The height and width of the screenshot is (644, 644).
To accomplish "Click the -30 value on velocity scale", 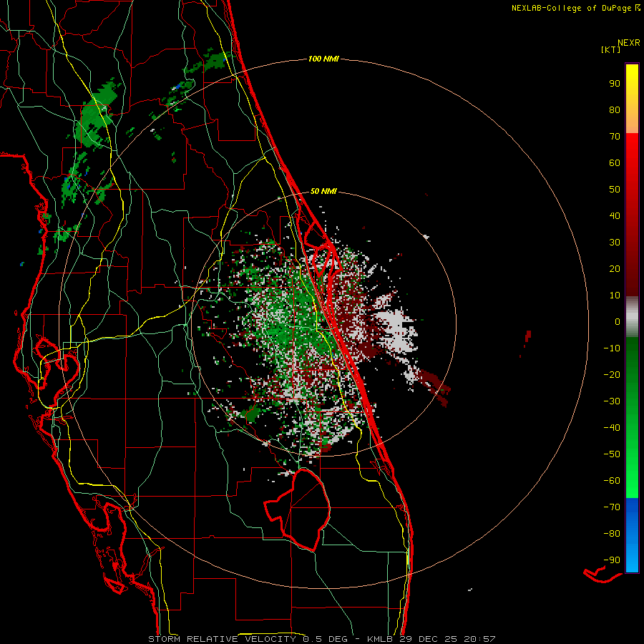I will pos(612,401).
